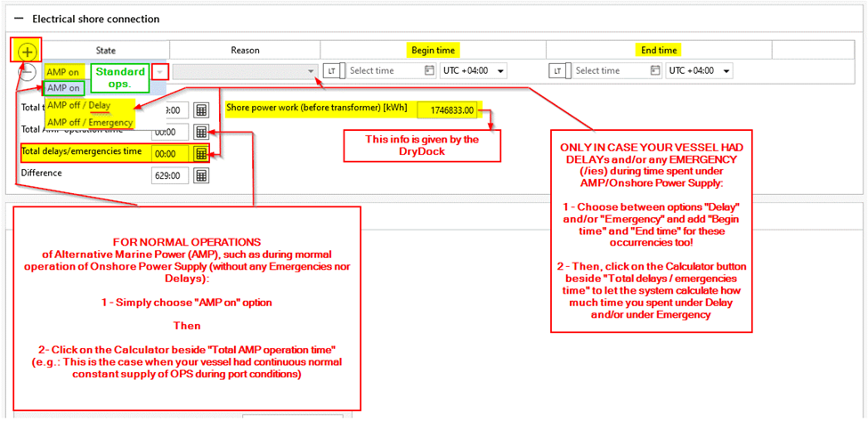
Task: Select 'AMP on' option in dropdown list
Action: pos(64,87)
